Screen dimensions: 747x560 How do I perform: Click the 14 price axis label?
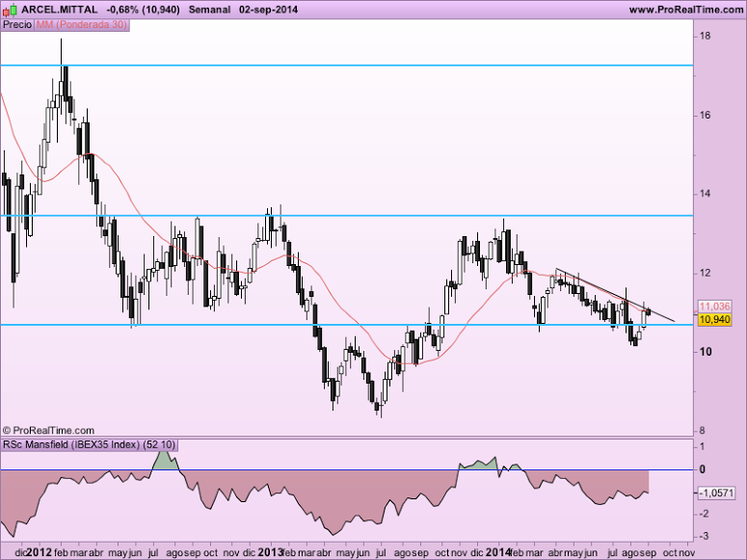(x=706, y=194)
